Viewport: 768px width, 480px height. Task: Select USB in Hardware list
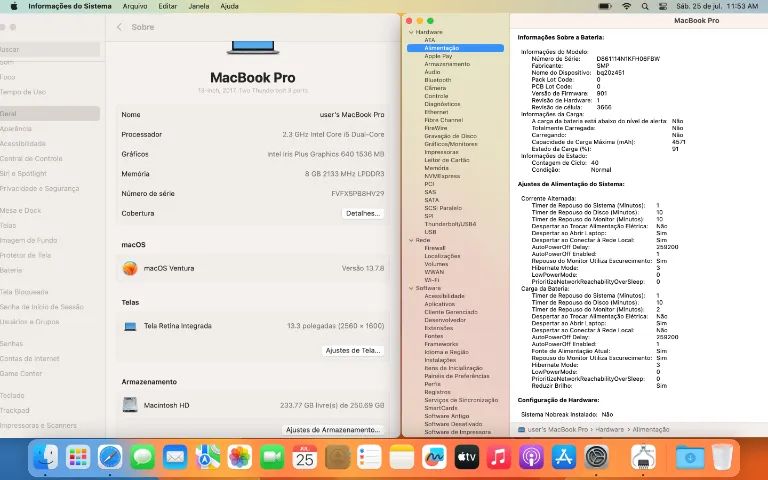(x=430, y=232)
